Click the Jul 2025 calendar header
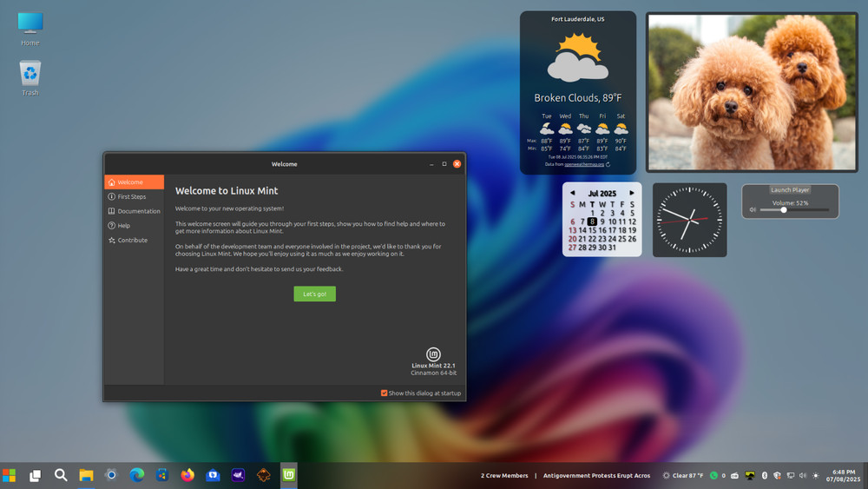Screen dimensions: 868x489 click(602, 194)
